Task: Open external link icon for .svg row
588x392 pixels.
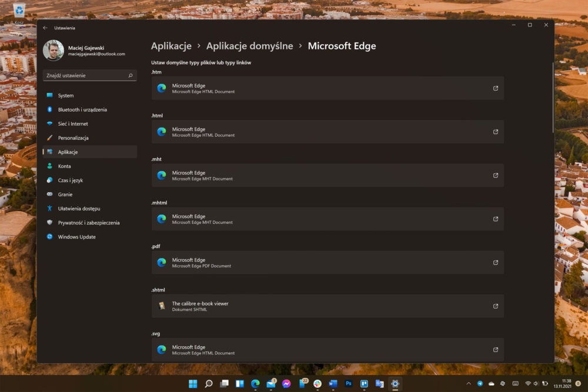Action: click(x=495, y=349)
